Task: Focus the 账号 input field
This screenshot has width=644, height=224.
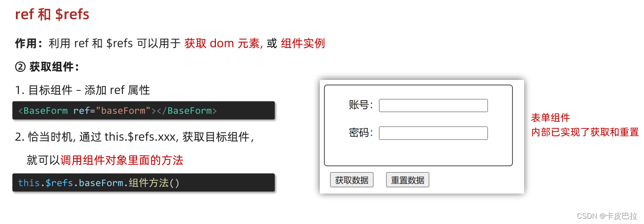Action: click(433, 105)
